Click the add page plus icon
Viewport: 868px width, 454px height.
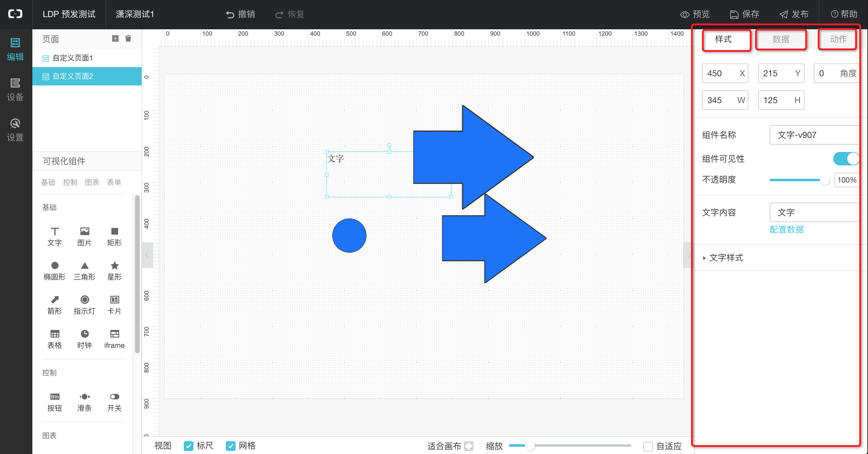tap(115, 38)
